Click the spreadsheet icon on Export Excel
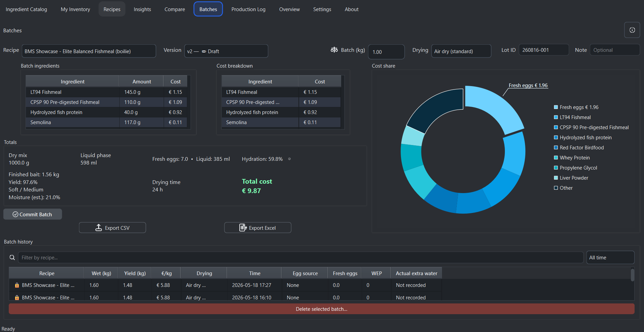 click(x=243, y=228)
